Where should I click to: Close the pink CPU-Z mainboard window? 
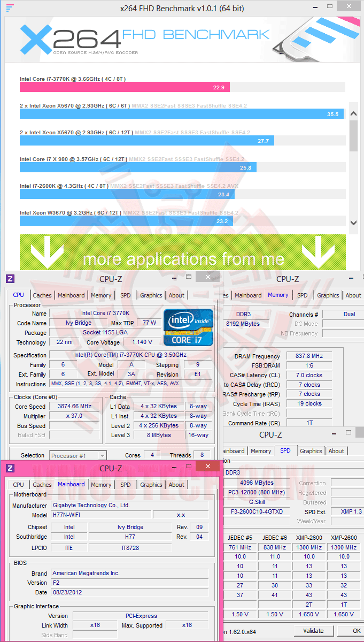click(x=207, y=466)
